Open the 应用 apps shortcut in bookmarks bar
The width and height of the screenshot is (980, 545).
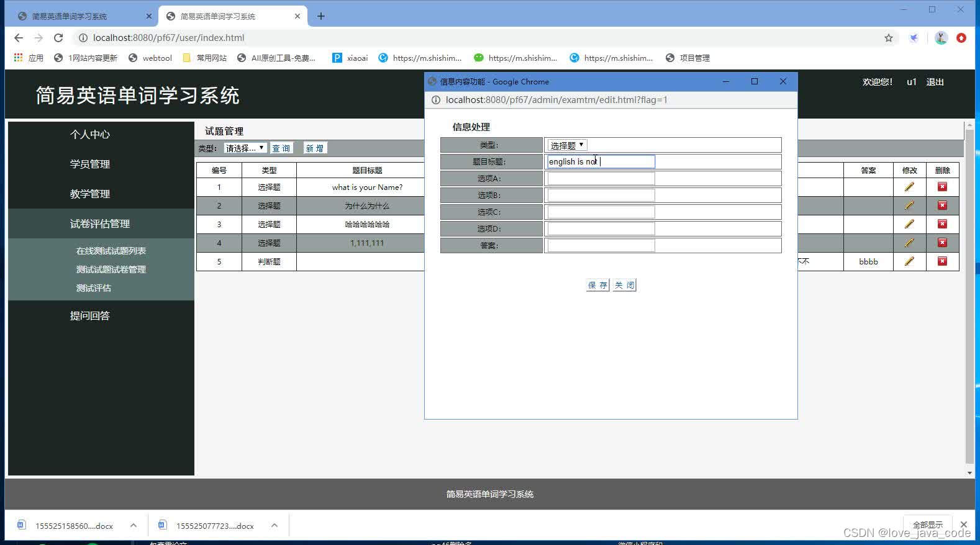coord(29,58)
